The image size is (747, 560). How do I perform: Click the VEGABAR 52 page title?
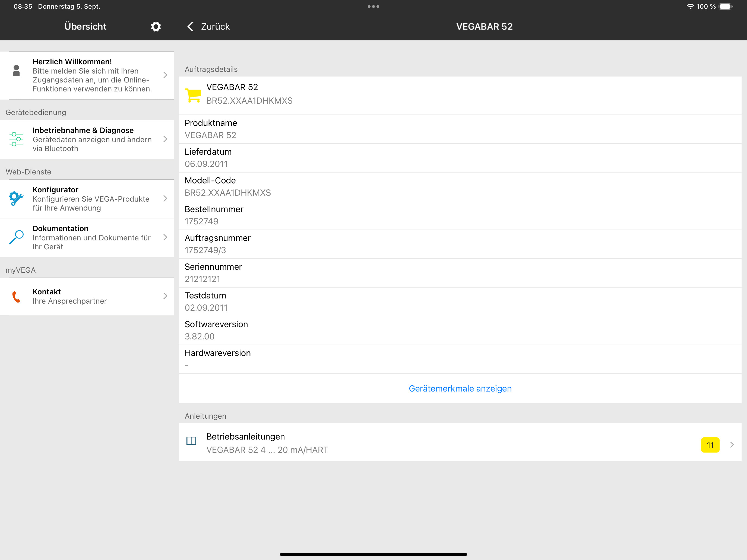[484, 26]
